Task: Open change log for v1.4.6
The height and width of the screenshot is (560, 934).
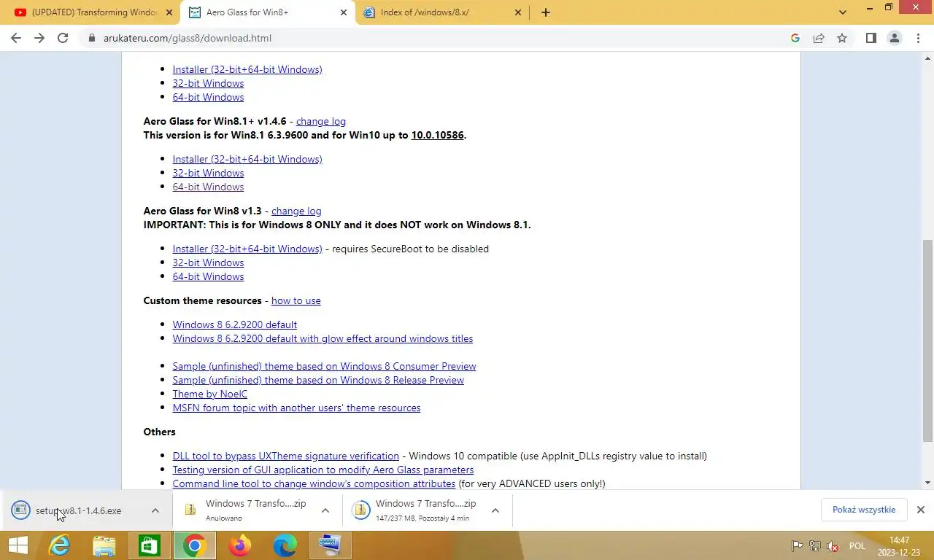Action: (321, 121)
